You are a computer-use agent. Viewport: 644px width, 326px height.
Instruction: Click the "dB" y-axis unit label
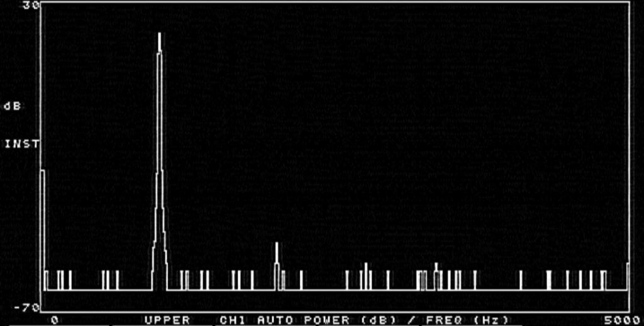coord(13,106)
